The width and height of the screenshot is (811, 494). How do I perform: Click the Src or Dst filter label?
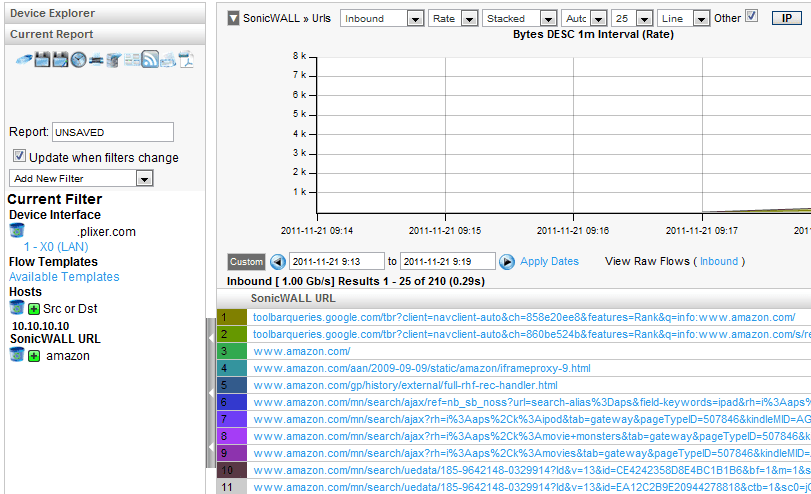70,309
